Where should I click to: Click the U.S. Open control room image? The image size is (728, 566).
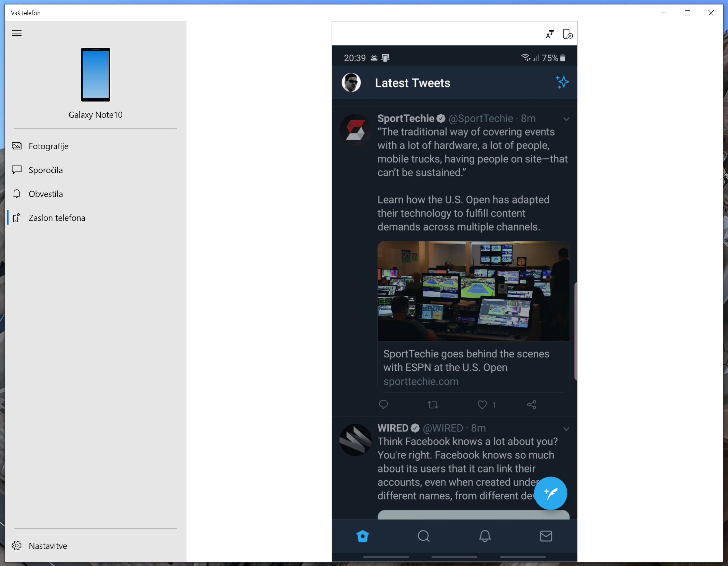(x=473, y=291)
